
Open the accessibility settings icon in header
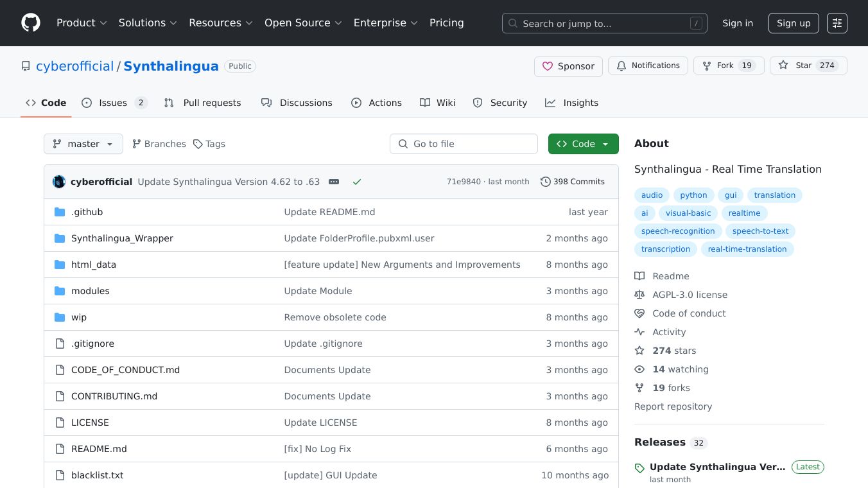[x=837, y=23]
